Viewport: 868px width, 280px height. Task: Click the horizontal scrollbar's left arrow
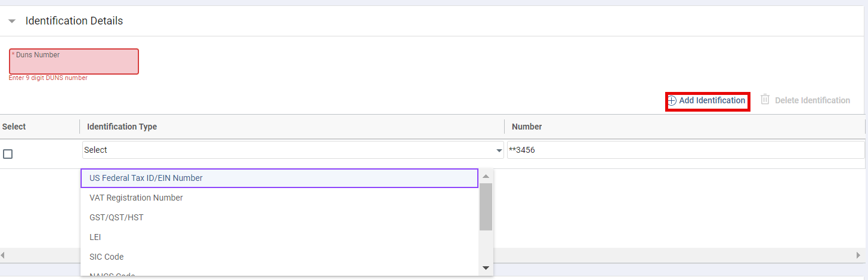pyautogui.click(x=3, y=255)
